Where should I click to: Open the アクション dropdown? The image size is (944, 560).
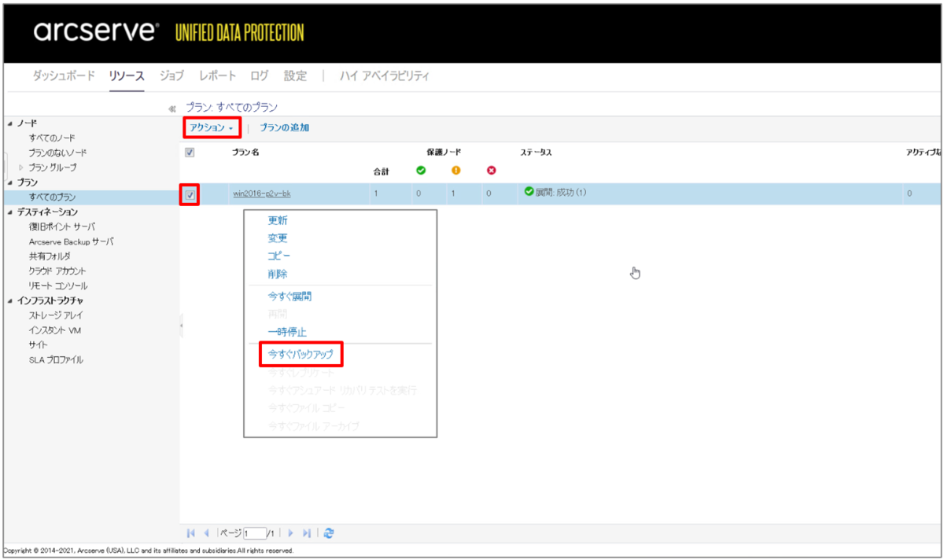click(212, 127)
